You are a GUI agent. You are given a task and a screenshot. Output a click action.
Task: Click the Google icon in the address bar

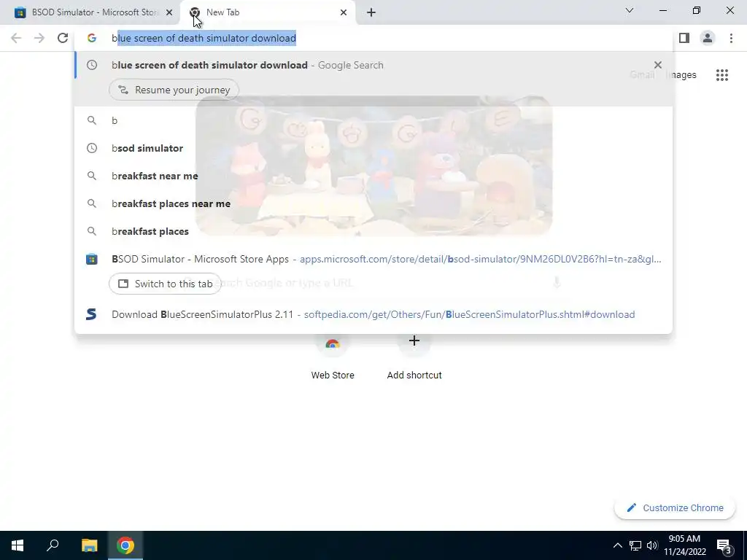click(92, 38)
